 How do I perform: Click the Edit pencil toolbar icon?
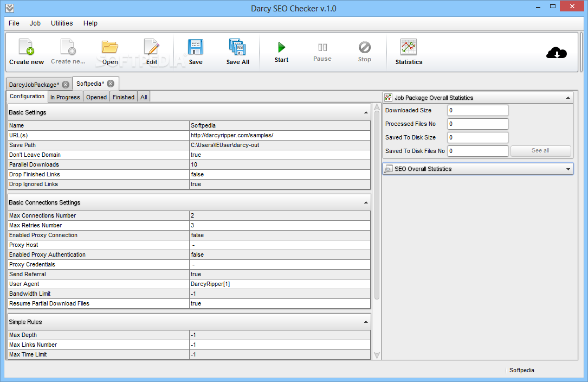point(152,47)
